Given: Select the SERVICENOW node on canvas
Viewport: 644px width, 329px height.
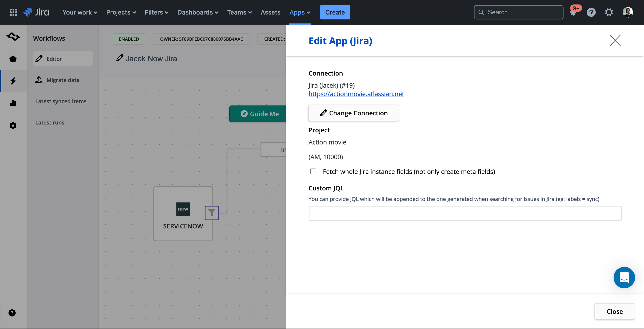Looking at the screenshot, I should [x=183, y=214].
